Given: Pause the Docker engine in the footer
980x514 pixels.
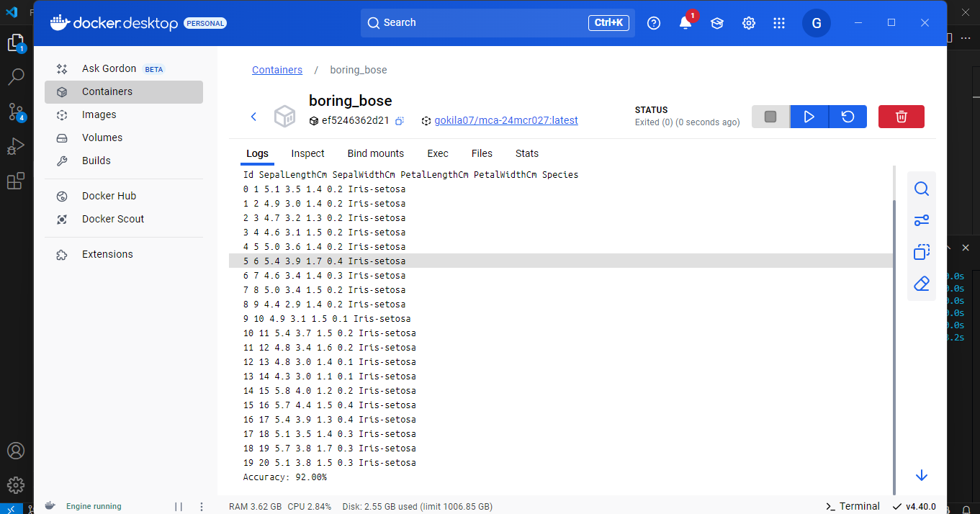Looking at the screenshot, I should [179, 507].
